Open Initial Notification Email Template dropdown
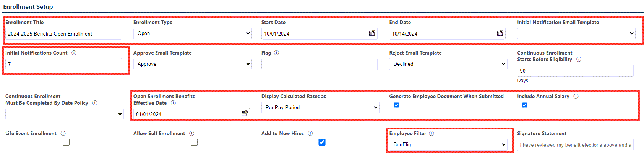Image resolution: width=644 pixels, height=157 pixels. [x=576, y=34]
